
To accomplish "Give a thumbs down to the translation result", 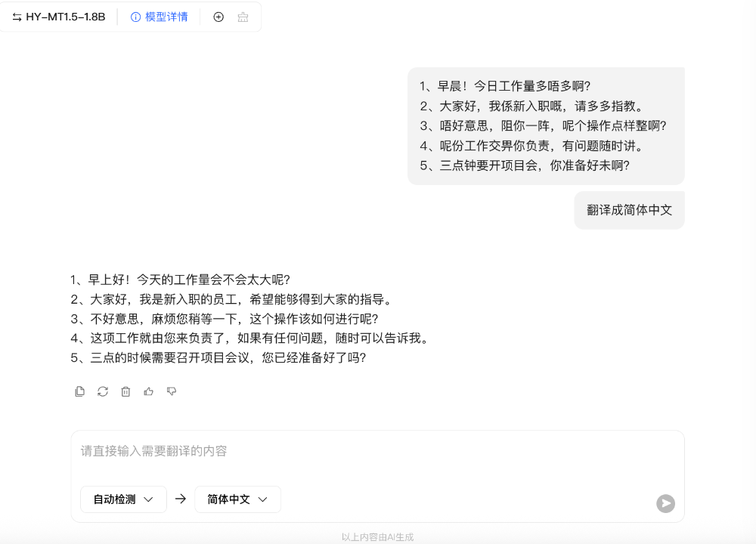I will click(x=172, y=391).
